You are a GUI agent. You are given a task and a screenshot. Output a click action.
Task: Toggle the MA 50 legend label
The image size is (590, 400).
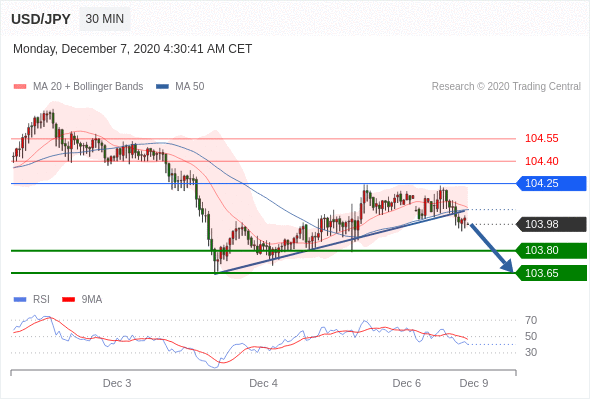click(x=190, y=87)
